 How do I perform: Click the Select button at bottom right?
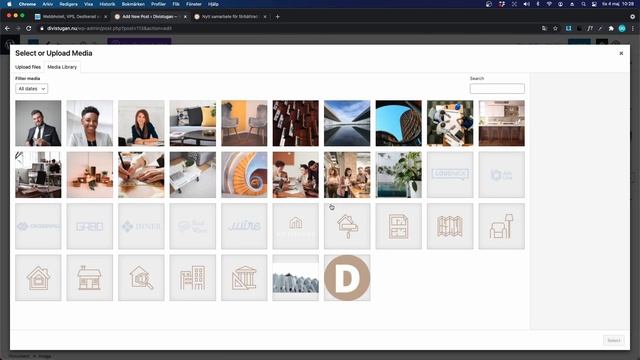[x=613, y=340]
